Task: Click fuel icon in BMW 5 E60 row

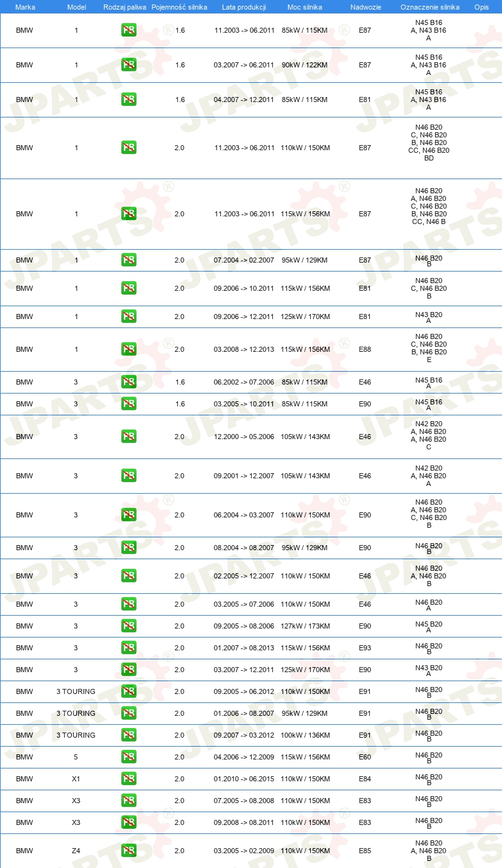Action: [129, 757]
